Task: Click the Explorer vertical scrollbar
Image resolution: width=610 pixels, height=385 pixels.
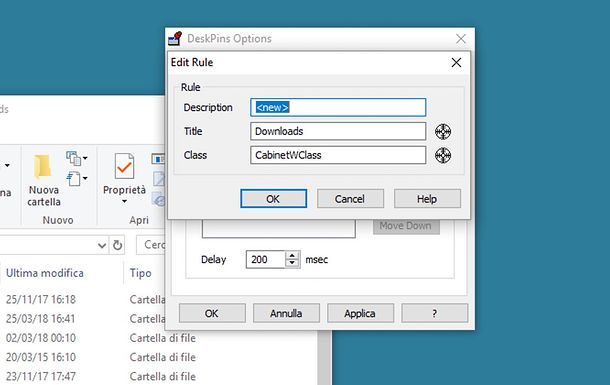Action: click(324, 358)
